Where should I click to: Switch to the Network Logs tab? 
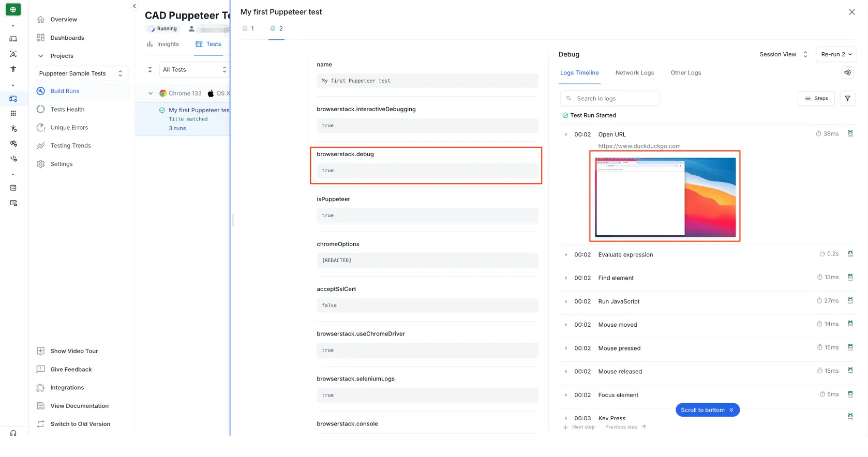coord(634,73)
